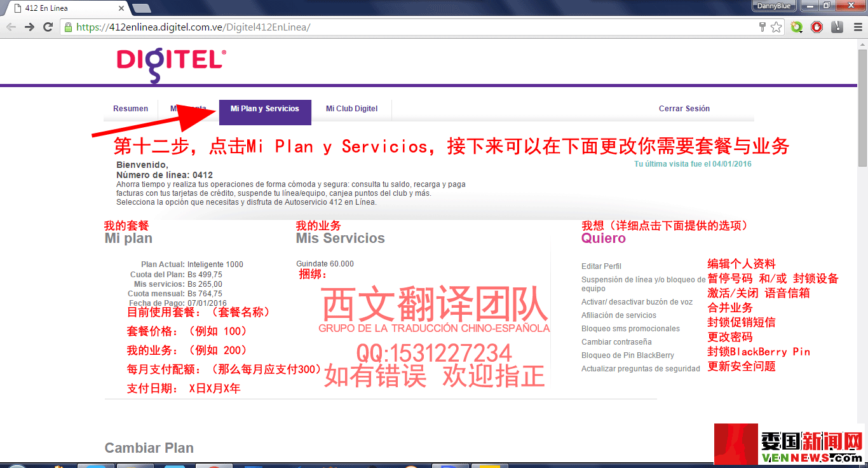This screenshot has height=468, width=868.
Task: Open the Mi Plan y Servicios tab
Action: click(265, 112)
